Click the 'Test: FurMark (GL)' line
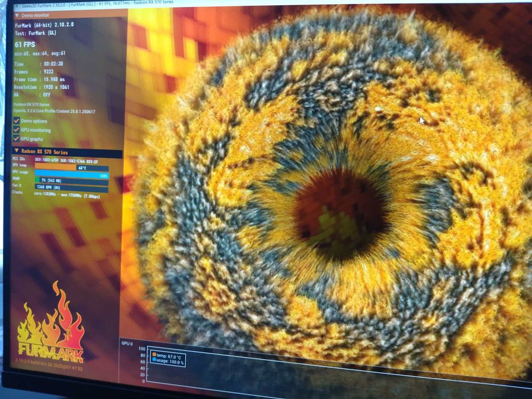 click(x=35, y=33)
